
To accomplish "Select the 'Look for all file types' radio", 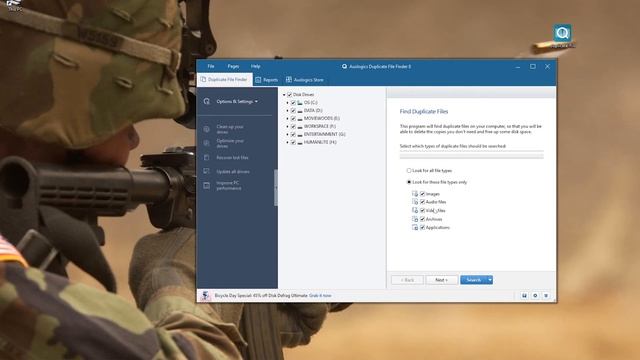I will [x=409, y=171].
